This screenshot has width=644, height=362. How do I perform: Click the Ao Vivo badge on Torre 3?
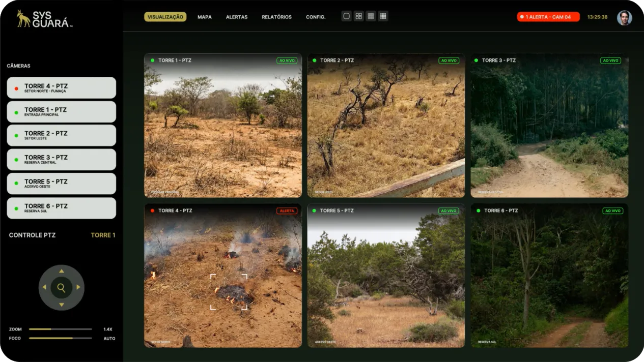click(611, 61)
